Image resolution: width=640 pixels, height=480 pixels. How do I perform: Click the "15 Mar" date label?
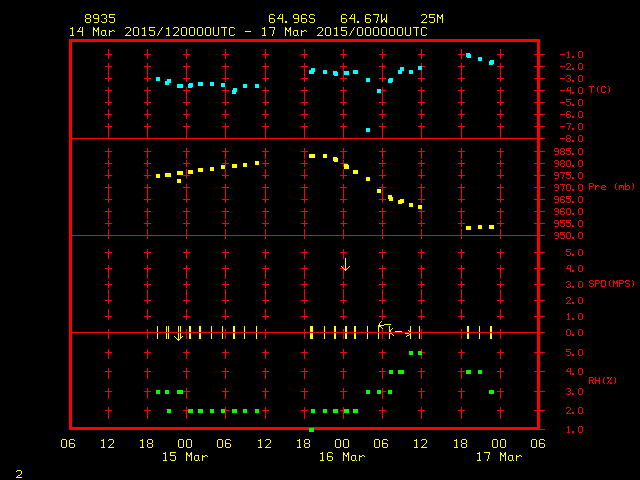[185, 457]
